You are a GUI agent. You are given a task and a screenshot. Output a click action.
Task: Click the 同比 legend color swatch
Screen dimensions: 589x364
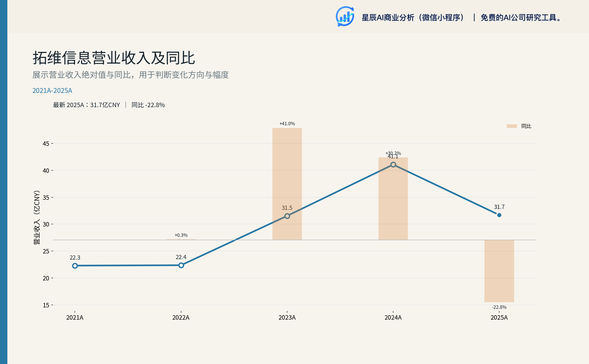(x=512, y=126)
